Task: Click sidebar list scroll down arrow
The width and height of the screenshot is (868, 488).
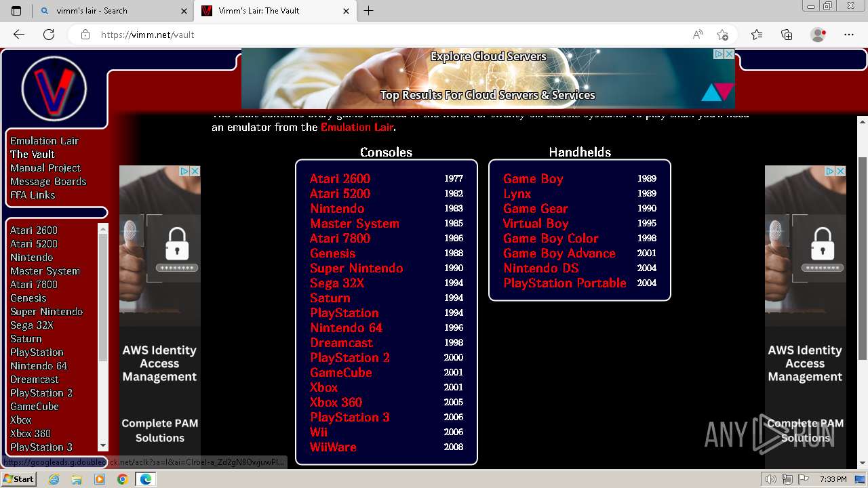Action: pyautogui.click(x=103, y=445)
